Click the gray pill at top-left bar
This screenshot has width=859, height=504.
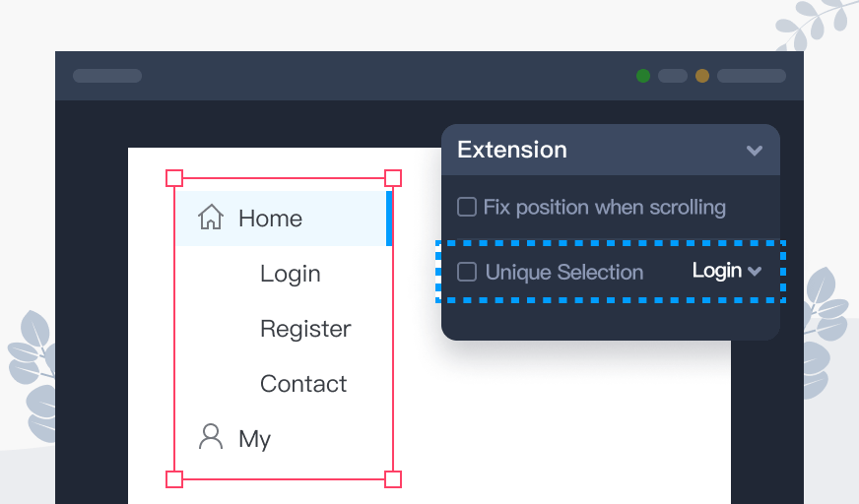[x=107, y=76]
